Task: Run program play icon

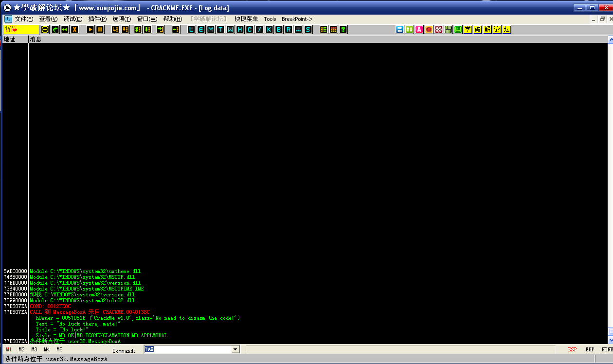Action: point(90,30)
